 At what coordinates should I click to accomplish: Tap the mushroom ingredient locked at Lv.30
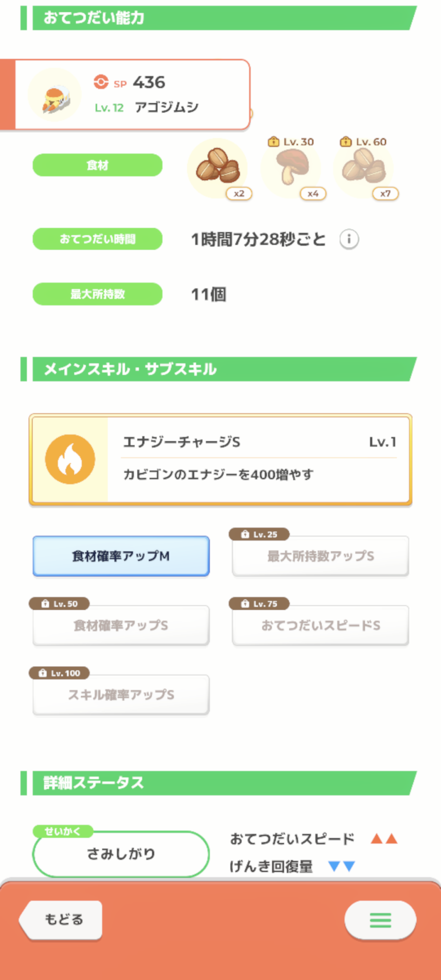tap(292, 168)
